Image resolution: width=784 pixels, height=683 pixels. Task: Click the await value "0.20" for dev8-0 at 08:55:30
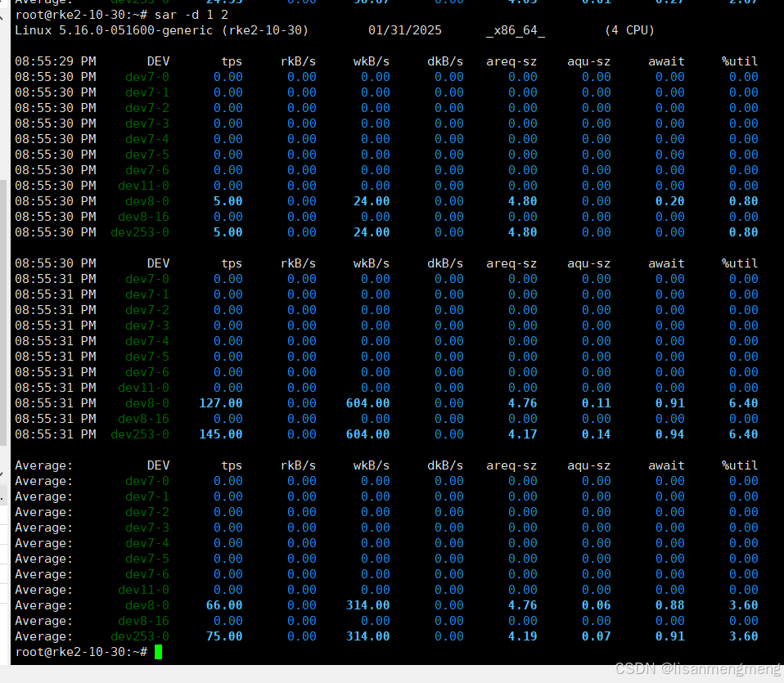(670, 201)
